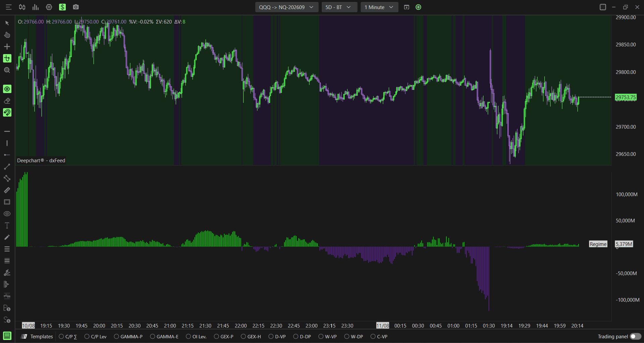The width and height of the screenshot is (644, 343).
Task: Click the Regime indicator label
Action: tap(598, 244)
